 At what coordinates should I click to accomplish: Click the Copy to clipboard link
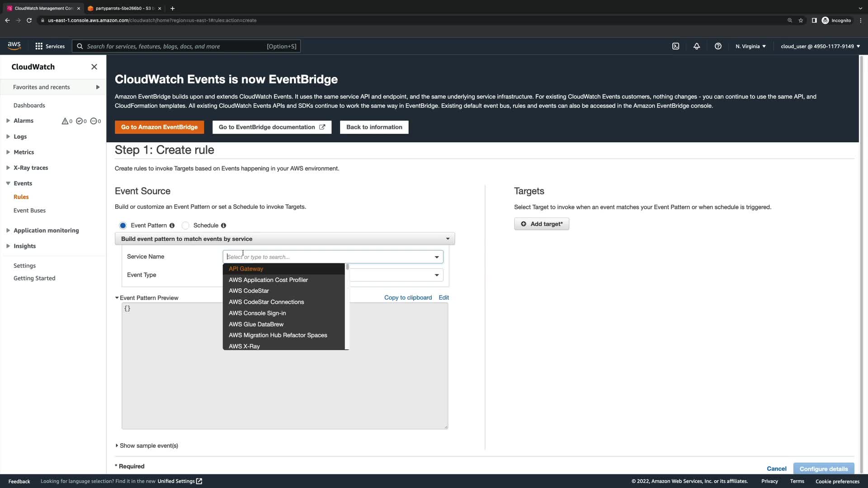[408, 297]
